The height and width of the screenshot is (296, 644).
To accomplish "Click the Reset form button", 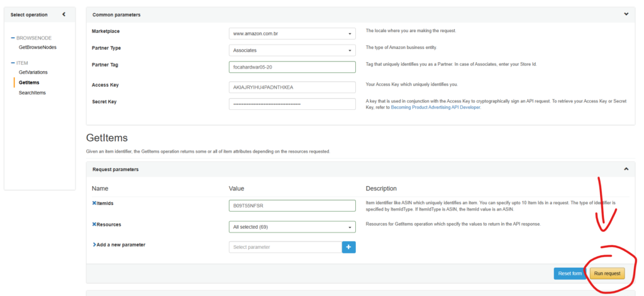I will (x=570, y=273).
